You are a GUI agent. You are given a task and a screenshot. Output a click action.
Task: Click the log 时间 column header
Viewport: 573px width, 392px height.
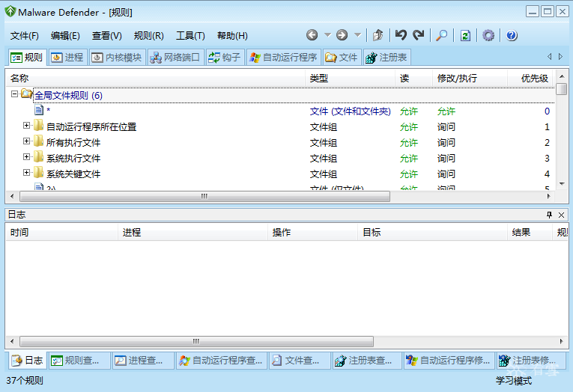point(61,232)
